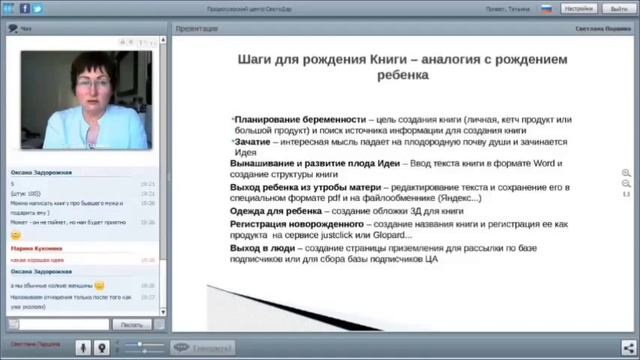The height and width of the screenshot is (360, 640).
Task: Click the chat bubble icon in the chat header
Action: point(13,28)
